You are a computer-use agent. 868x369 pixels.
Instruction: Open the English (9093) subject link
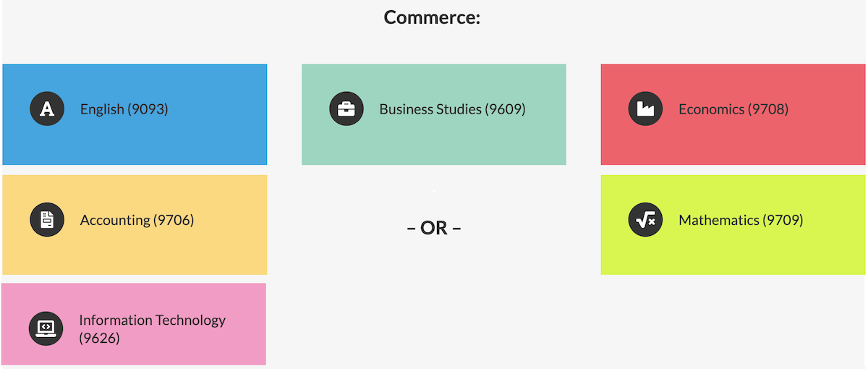coord(124,109)
